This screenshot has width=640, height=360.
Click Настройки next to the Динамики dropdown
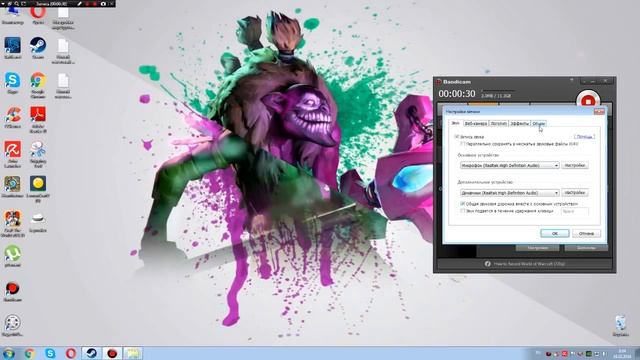click(x=575, y=192)
